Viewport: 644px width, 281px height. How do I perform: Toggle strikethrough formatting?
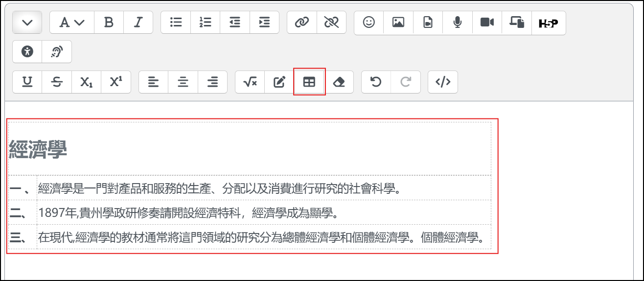57,82
